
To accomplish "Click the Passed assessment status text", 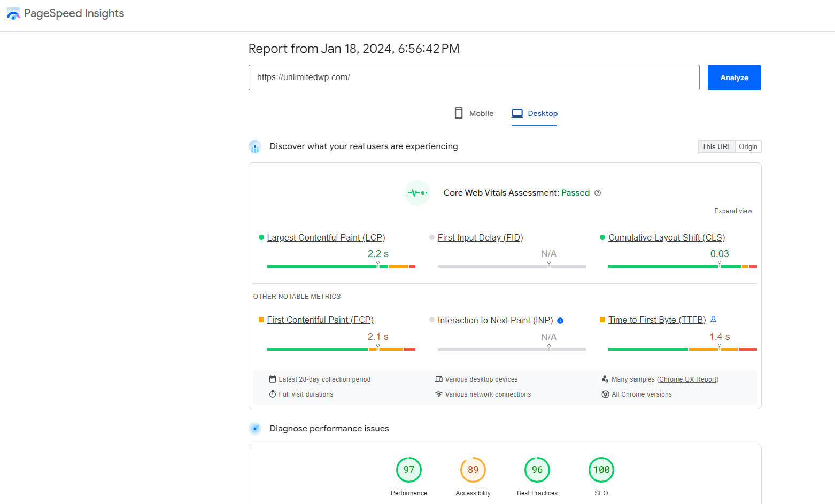I will tap(576, 193).
